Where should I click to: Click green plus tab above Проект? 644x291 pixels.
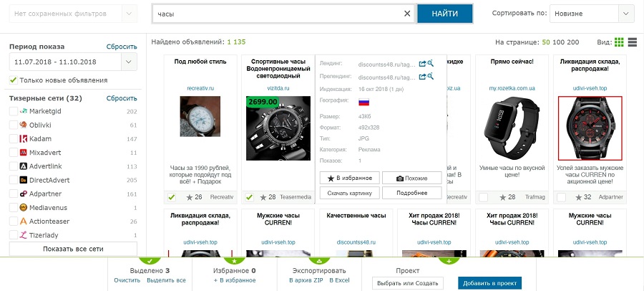449,261
